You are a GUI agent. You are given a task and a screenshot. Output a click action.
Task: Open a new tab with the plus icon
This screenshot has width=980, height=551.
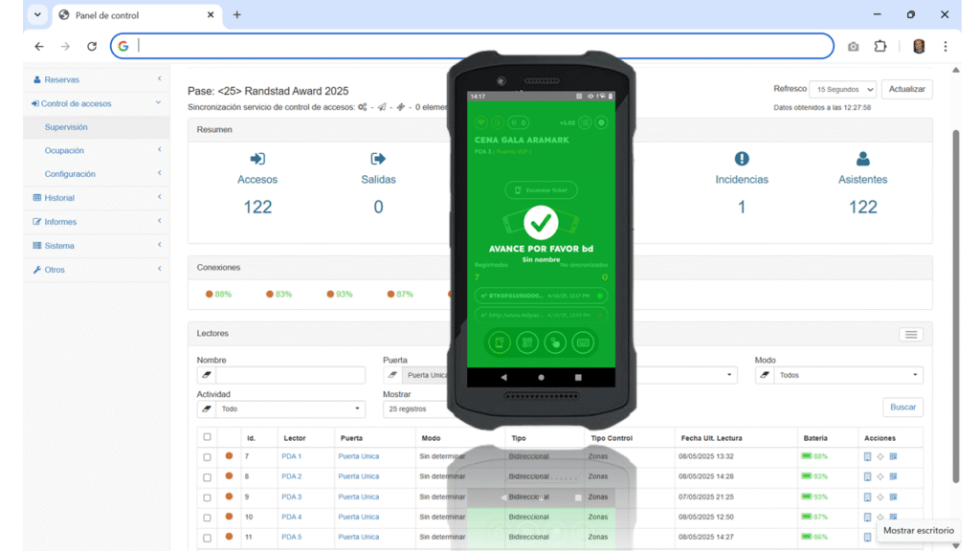pos(237,15)
